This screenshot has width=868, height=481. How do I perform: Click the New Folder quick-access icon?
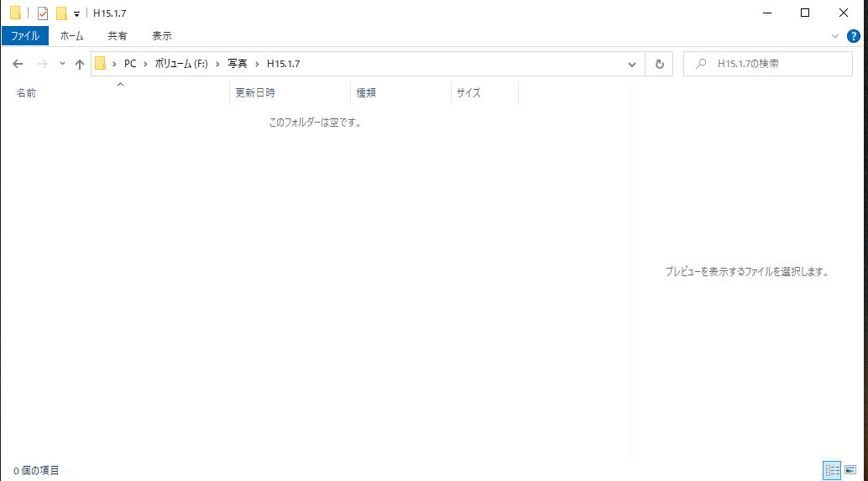pyautogui.click(x=61, y=13)
